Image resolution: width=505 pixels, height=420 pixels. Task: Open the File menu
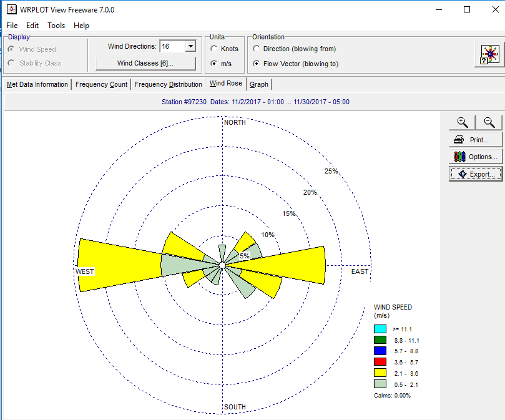coord(11,25)
